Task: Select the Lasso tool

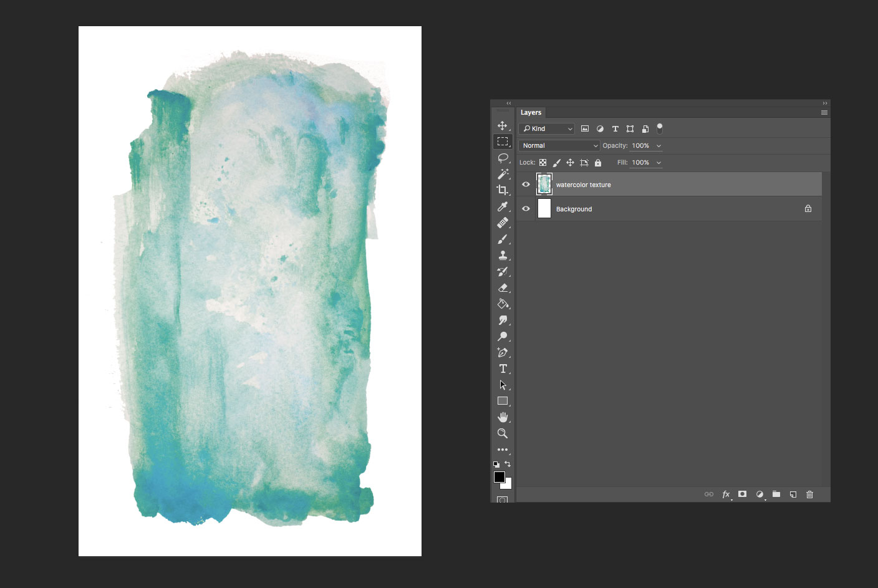Action: point(503,158)
